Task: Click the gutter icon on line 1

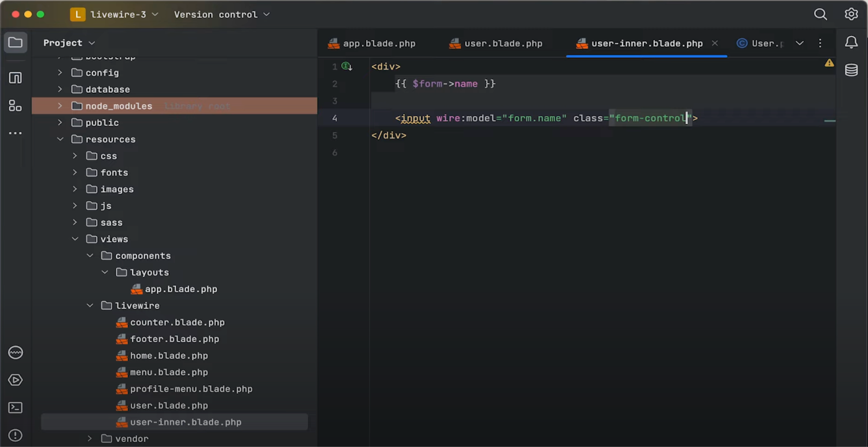Action: pyautogui.click(x=347, y=66)
